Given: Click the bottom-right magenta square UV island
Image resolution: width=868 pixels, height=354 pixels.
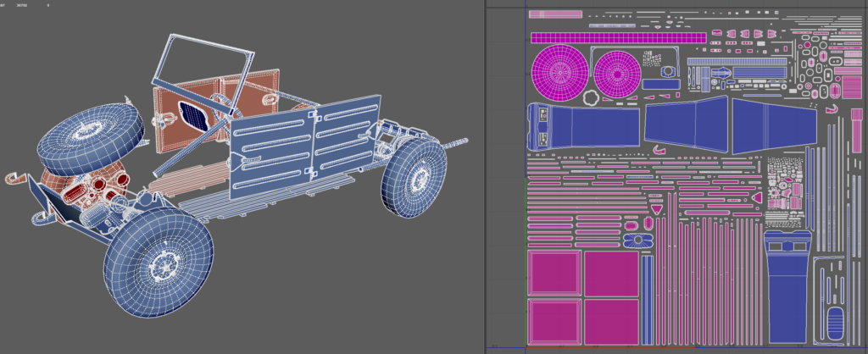Looking at the screenshot, I should coord(610,321).
